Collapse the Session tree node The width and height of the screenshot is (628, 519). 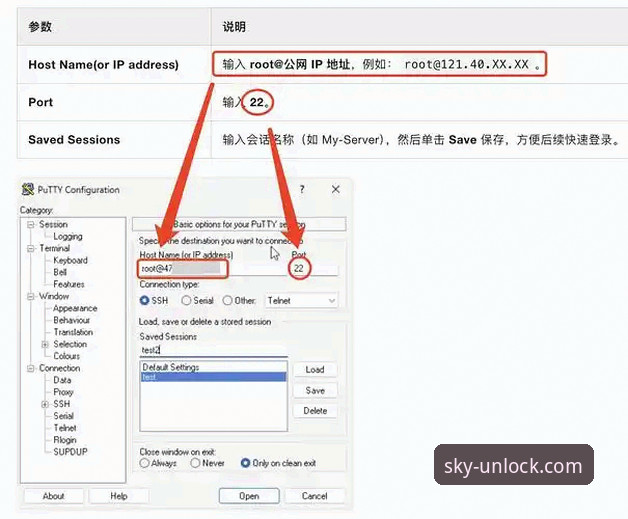30,225
